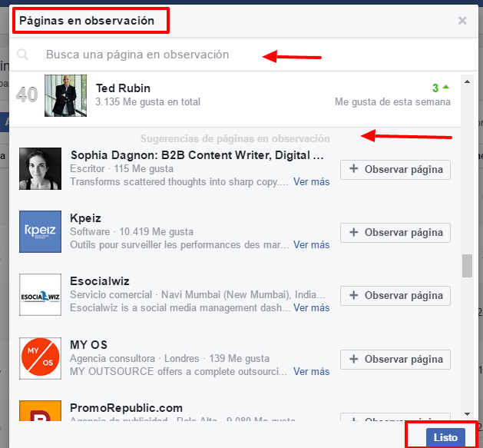Screen dimensions: 483x448
Task: Click the scrollbar down arrow
Action: click(x=467, y=414)
